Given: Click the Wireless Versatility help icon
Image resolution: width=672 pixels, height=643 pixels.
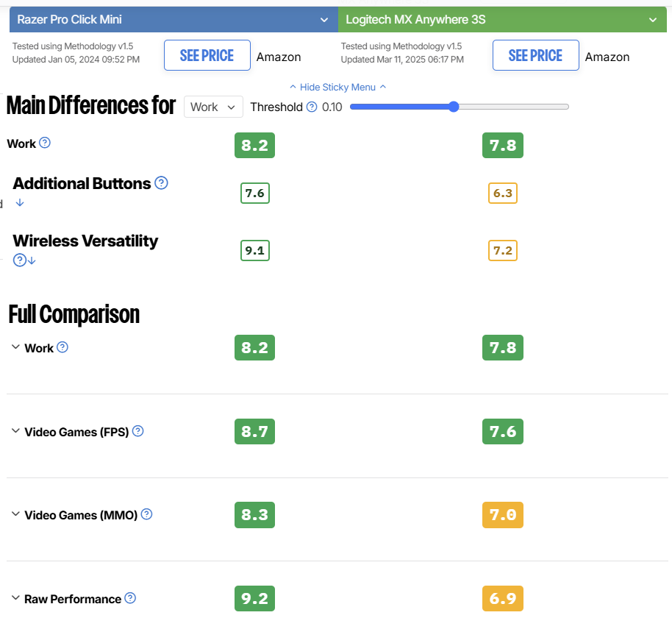Looking at the screenshot, I should coord(20,260).
